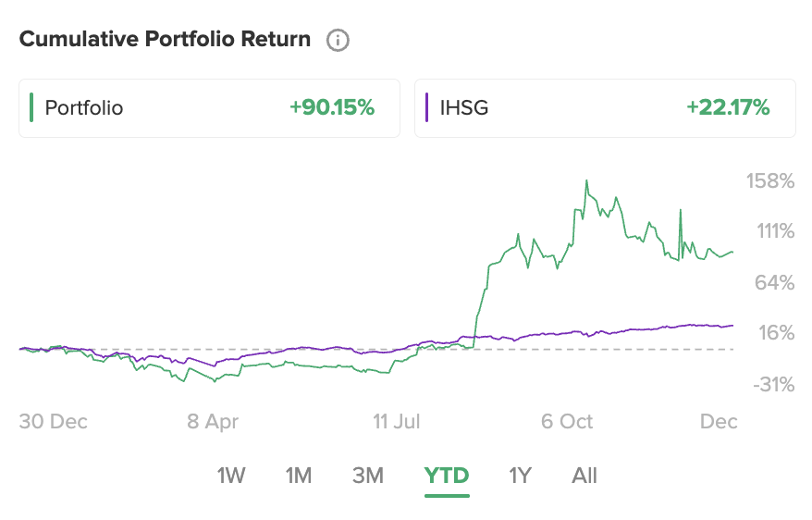Show the All time range
Viewport: 812px width, 520px height.
[584, 476]
